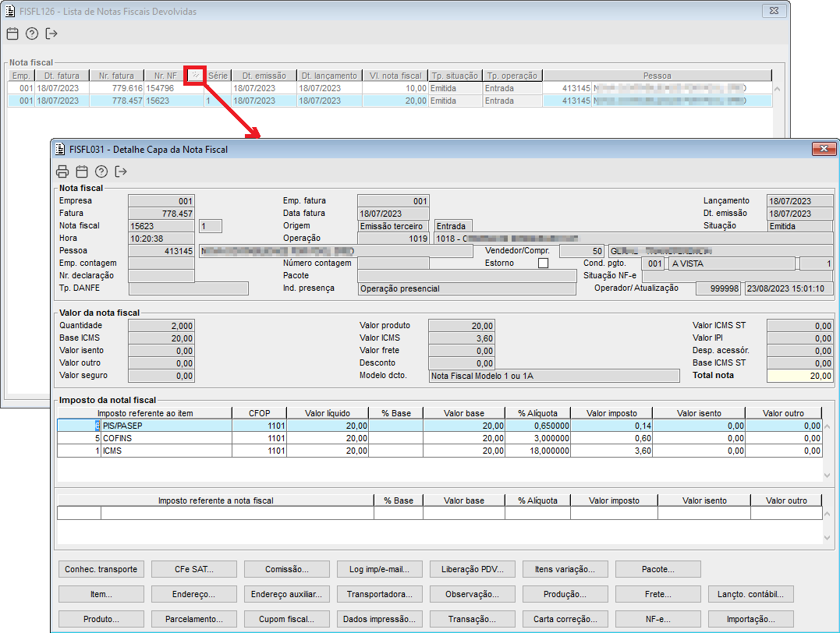Open the Item... details button
Image resolution: width=840 pixels, height=633 pixels.
click(101, 594)
